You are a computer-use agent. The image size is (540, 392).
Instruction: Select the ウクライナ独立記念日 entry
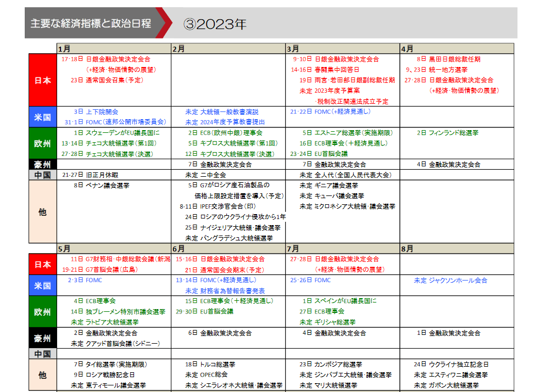pos(458,364)
